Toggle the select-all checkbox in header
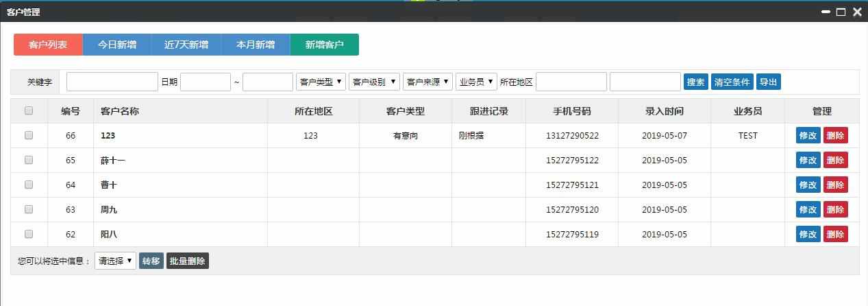 tap(29, 110)
